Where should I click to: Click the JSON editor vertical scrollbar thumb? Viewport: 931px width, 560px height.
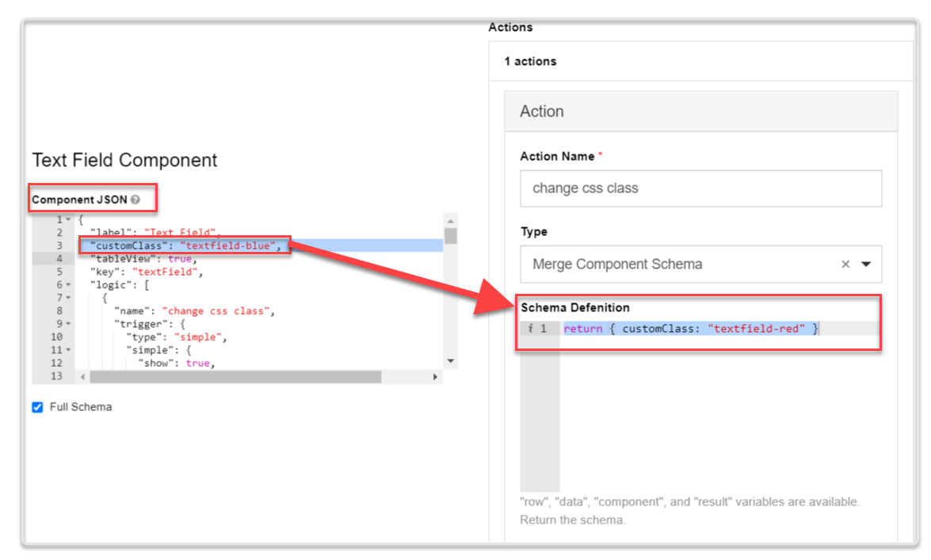click(x=450, y=236)
